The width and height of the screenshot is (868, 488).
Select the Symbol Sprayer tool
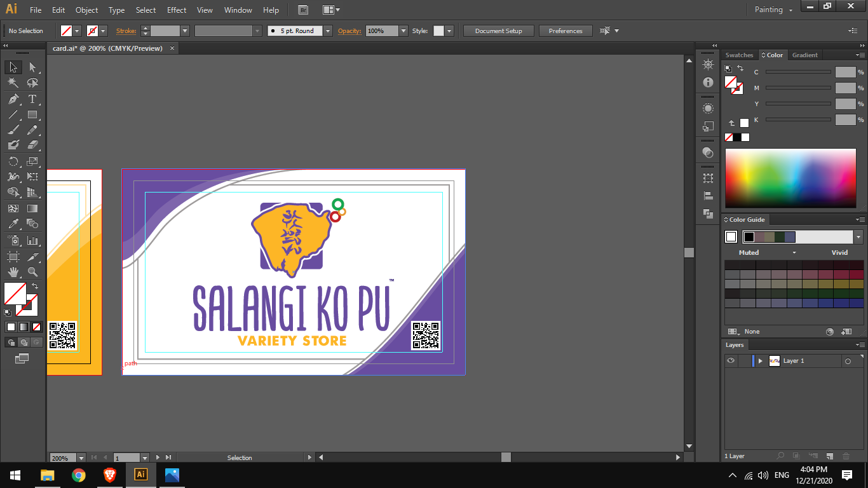tap(13, 241)
